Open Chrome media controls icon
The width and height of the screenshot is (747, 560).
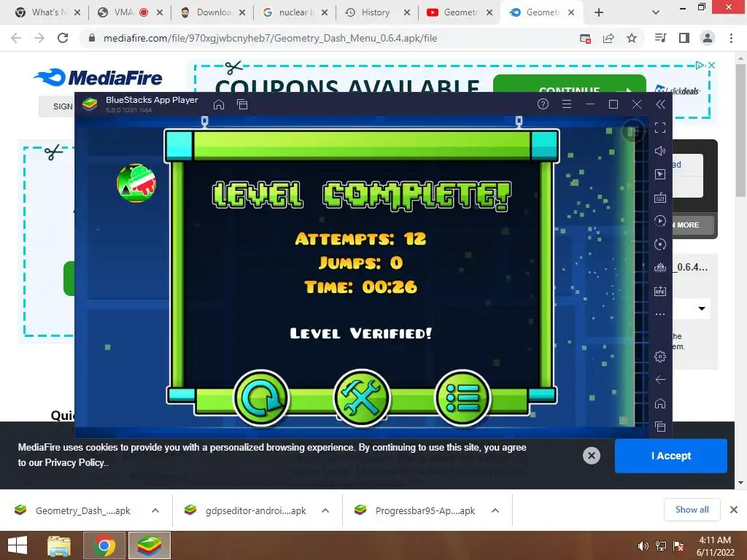tap(660, 38)
